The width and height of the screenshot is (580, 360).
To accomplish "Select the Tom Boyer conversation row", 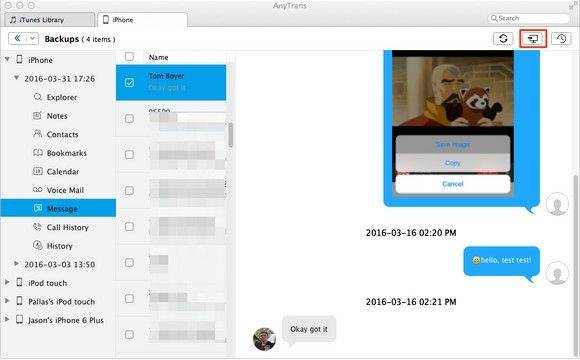I will point(171,82).
